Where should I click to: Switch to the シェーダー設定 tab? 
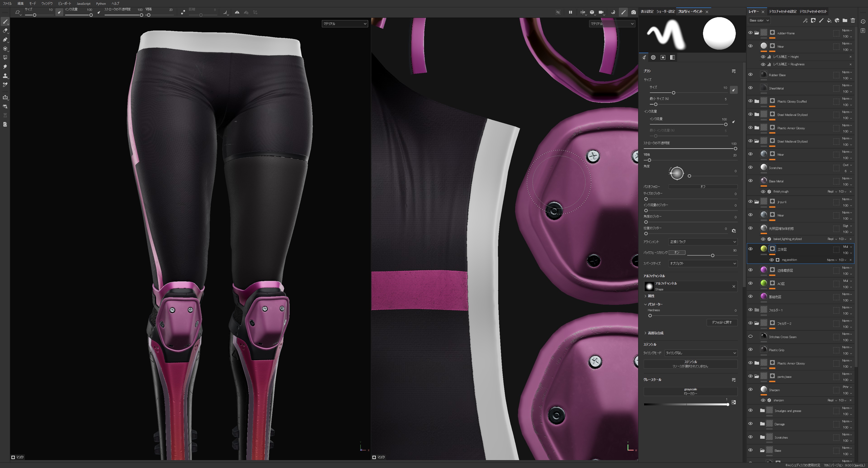click(x=665, y=12)
